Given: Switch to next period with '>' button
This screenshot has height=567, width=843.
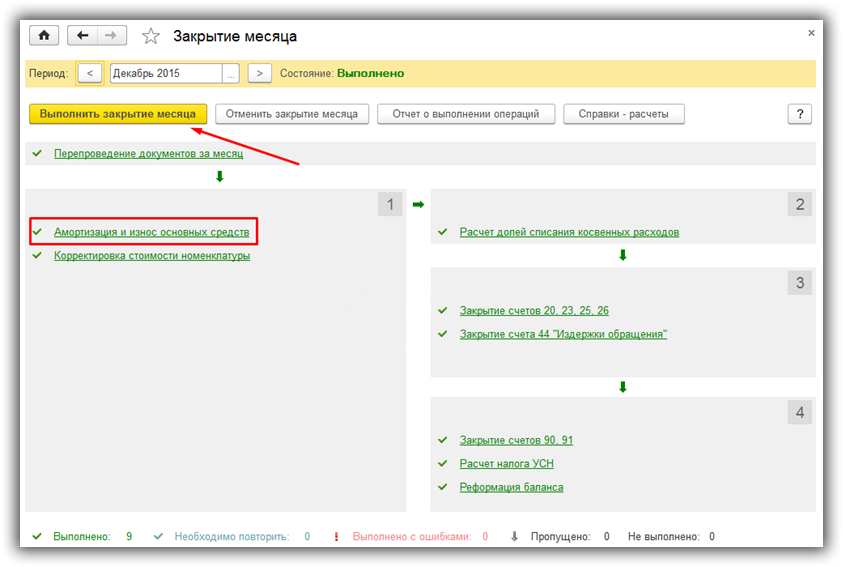Looking at the screenshot, I should point(260,73).
